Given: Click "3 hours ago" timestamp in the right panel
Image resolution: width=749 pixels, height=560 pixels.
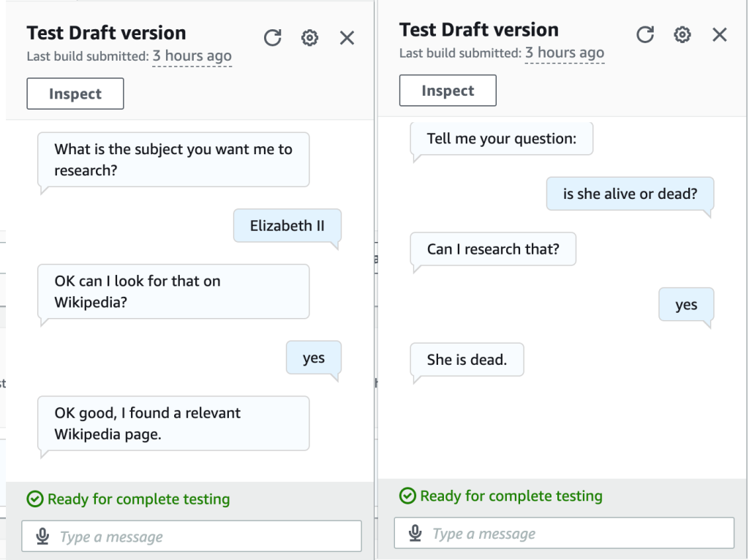Looking at the screenshot, I should pos(565,53).
